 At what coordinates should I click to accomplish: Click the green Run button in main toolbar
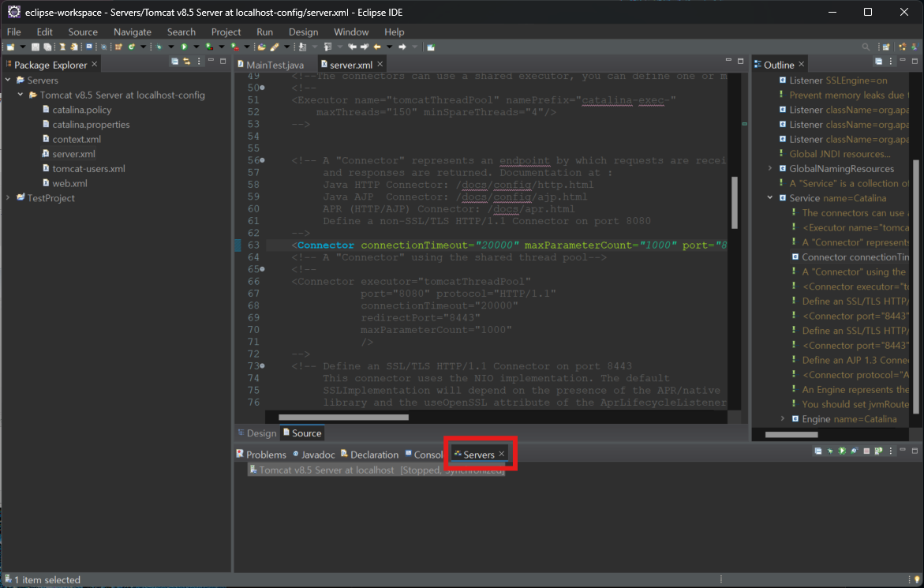184,47
